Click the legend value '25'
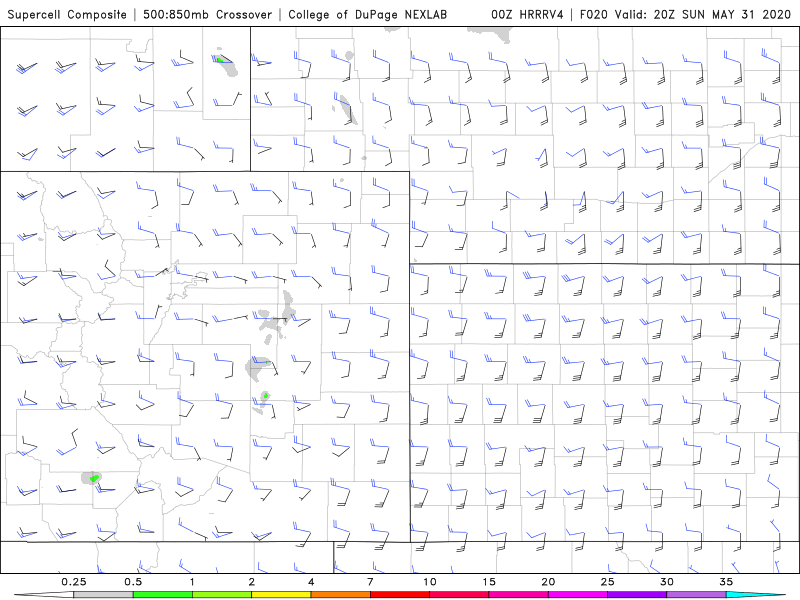The image size is (800, 600). click(607, 582)
